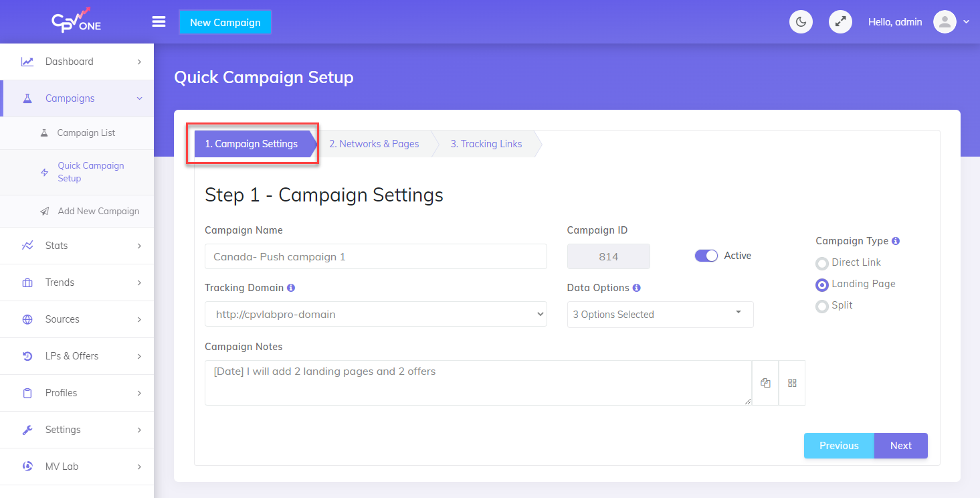
Task: Choose Split as the Campaign Type
Action: pyautogui.click(x=821, y=306)
